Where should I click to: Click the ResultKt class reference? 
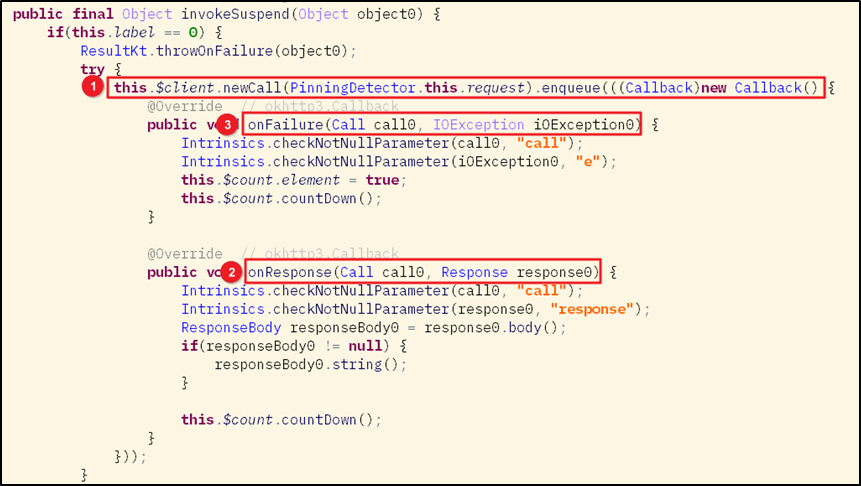tap(114, 51)
